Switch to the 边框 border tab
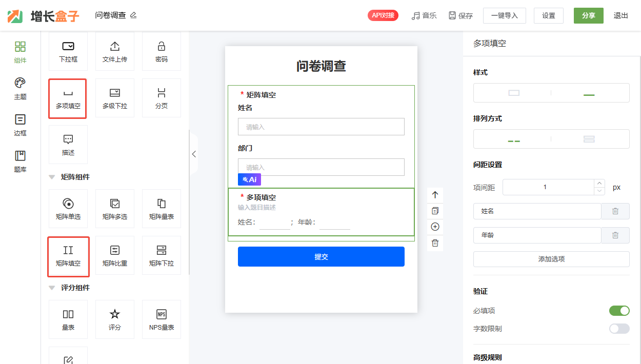The height and width of the screenshot is (364, 641). [20, 125]
